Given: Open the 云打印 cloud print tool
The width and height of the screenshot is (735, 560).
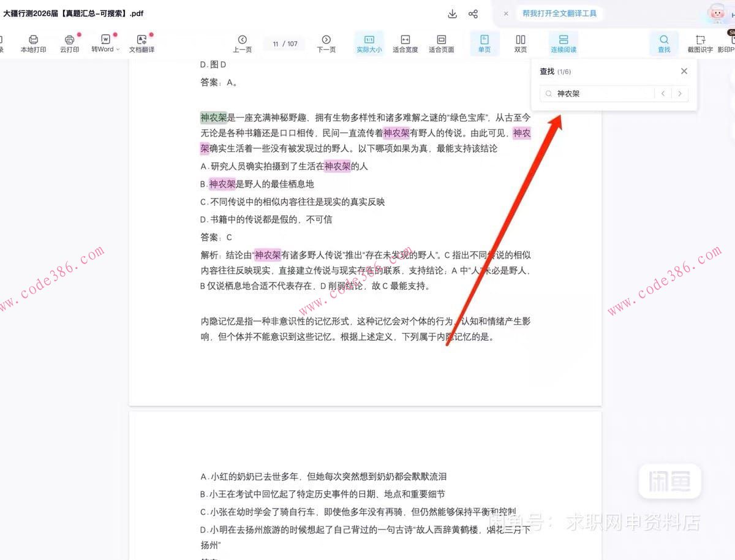Looking at the screenshot, I should pos(69,43).
